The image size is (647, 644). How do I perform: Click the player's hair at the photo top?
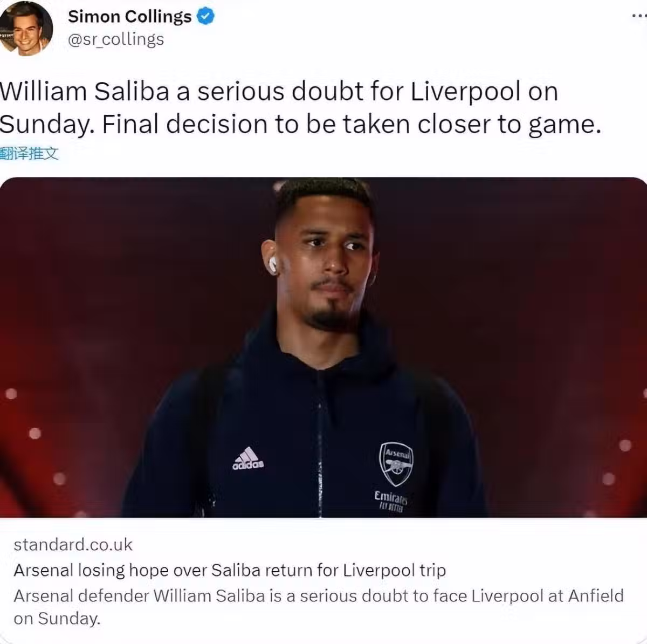coord(322,197)
